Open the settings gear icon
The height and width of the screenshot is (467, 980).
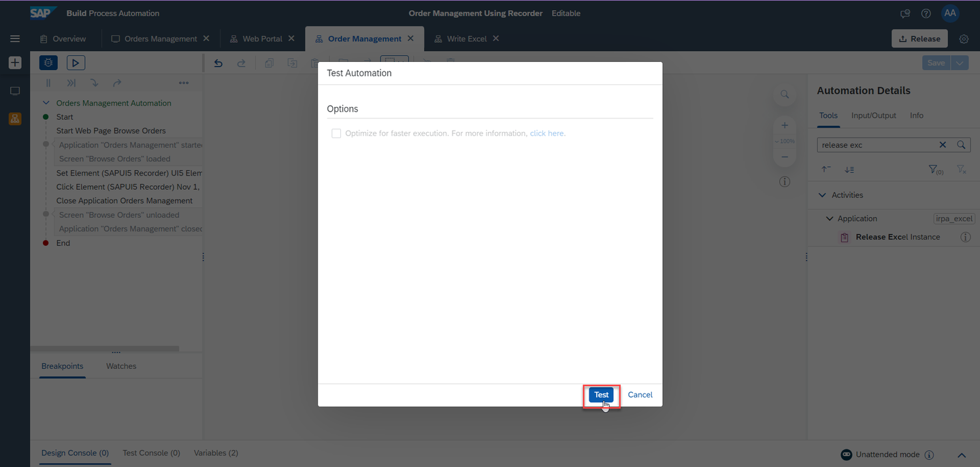click(964, 39)
